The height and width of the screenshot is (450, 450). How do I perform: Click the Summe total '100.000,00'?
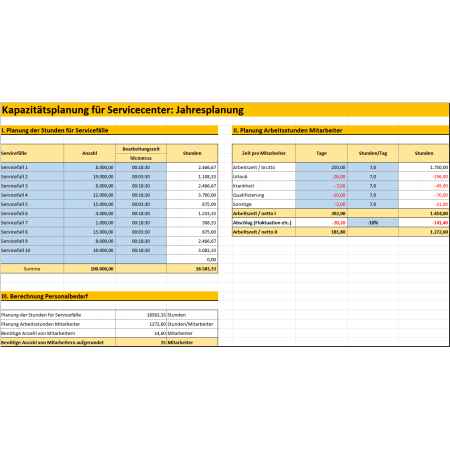(90, 269)
